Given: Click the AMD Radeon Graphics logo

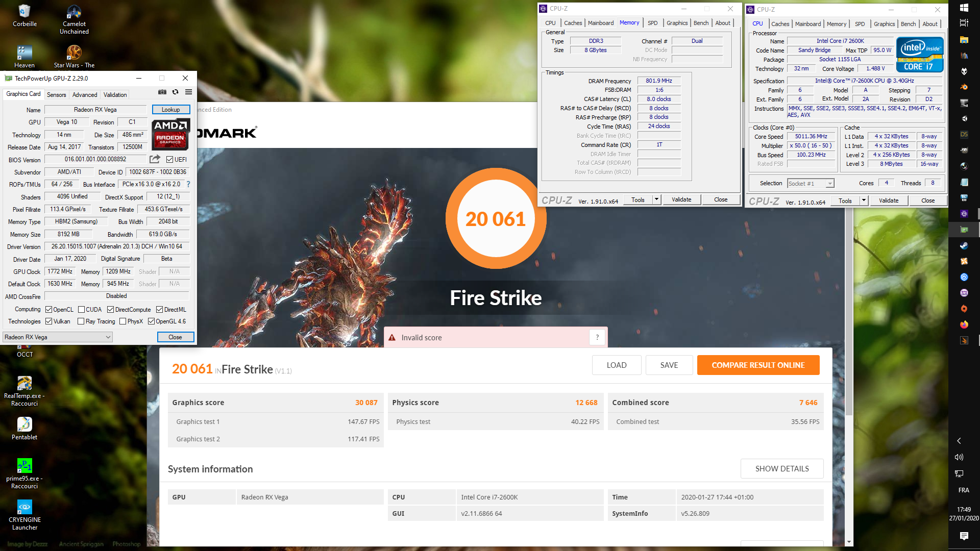Looking at the screenshot, I should (170, 134).
